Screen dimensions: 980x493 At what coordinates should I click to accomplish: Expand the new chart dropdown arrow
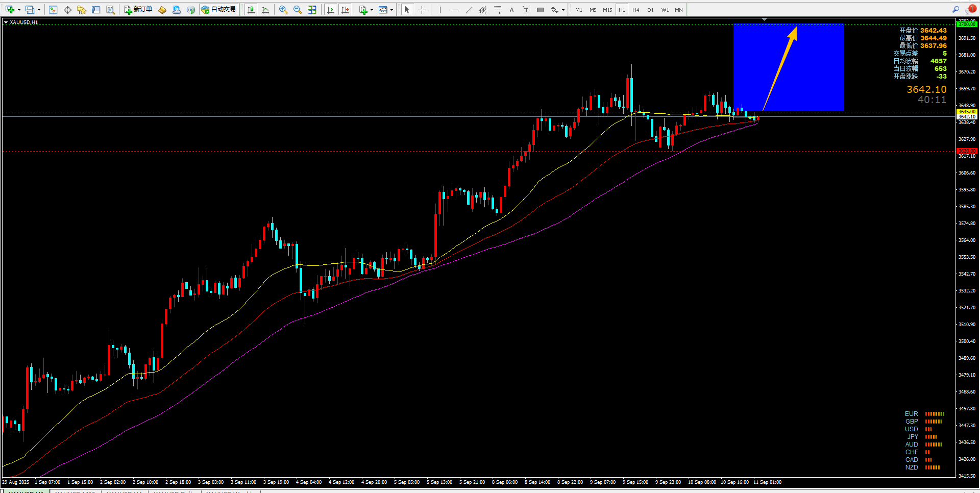point(19,10)
